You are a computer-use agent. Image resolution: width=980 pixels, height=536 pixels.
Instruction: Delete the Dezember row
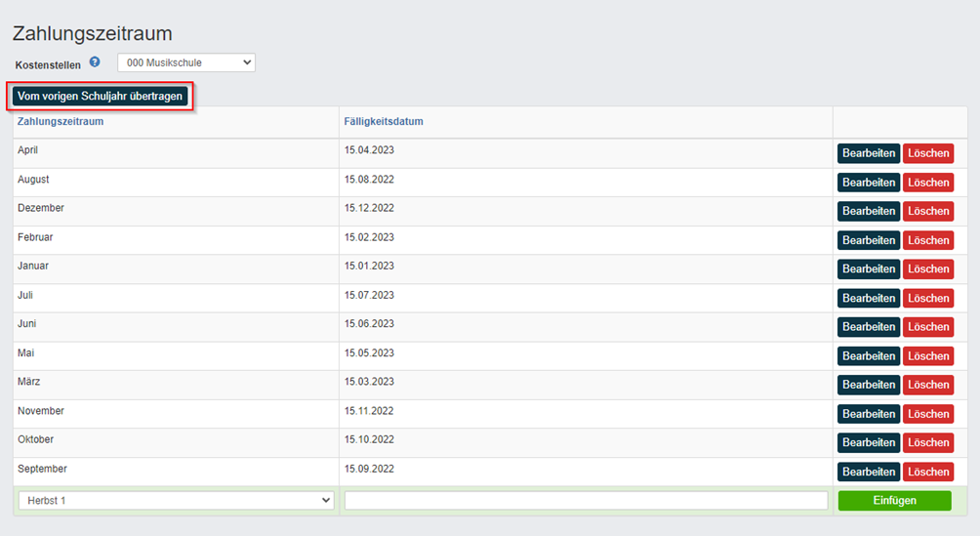pos(928,212)
